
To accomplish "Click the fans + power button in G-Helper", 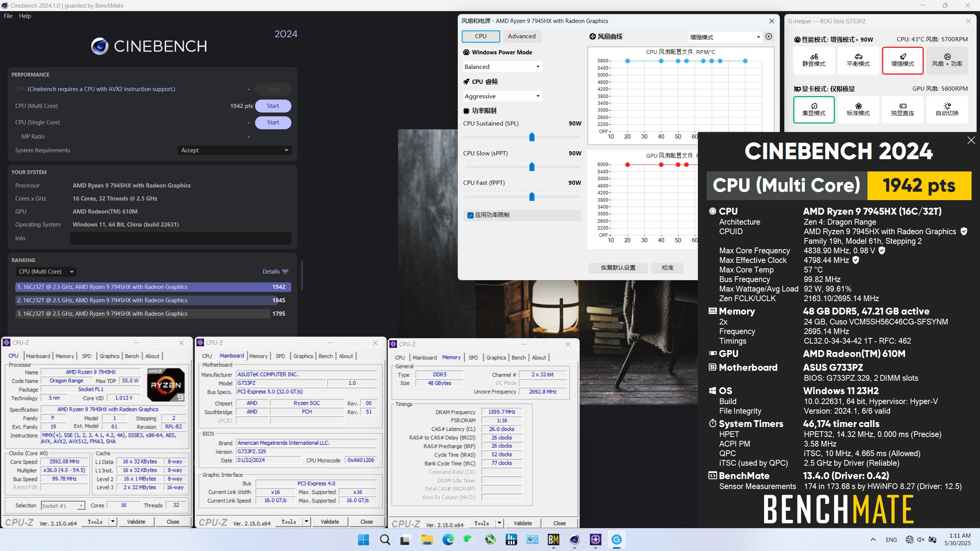I will [947, 60].
